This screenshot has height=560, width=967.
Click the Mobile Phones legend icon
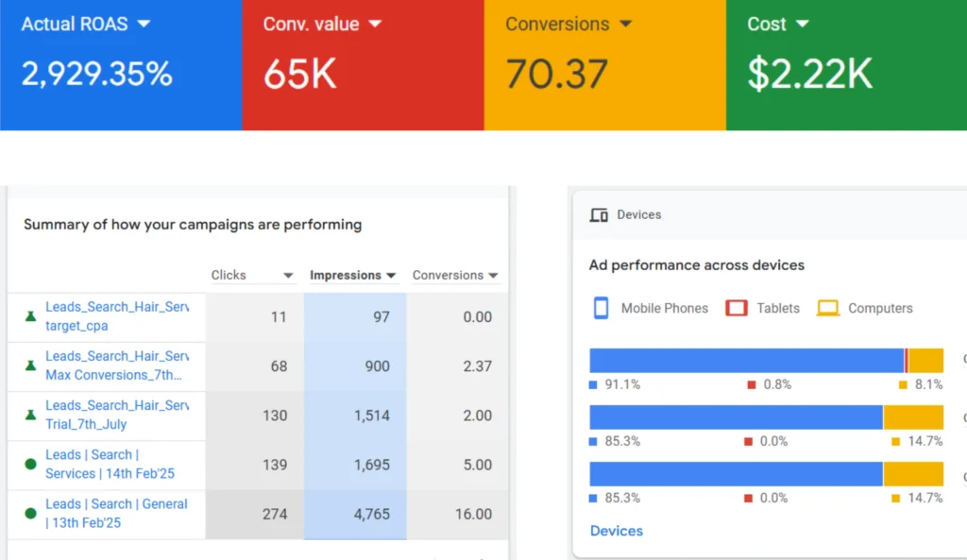coord(601,308)
